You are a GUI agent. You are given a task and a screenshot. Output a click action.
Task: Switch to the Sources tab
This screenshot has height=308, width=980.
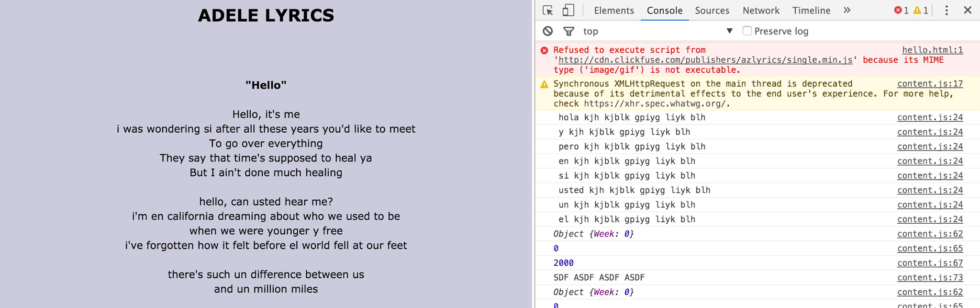[x=712, y=11]
